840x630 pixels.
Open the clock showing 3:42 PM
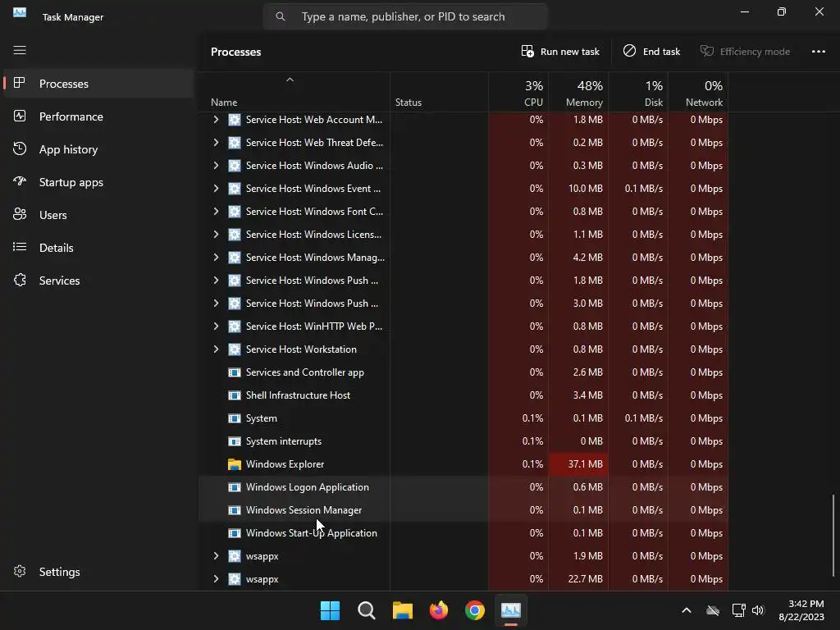point(801,610)
